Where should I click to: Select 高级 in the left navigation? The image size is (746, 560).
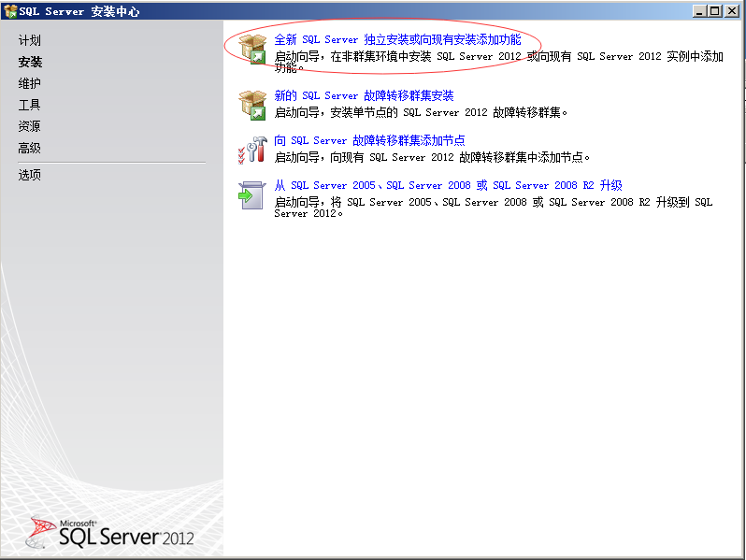pos(30,148)
